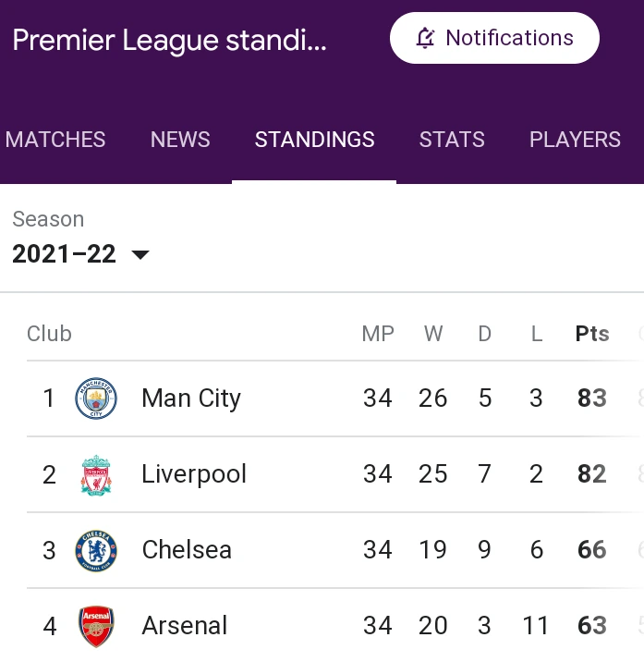Expand the 2021–22 season dropdown
The image size is (644, 662).
click(x=80, y=254)
